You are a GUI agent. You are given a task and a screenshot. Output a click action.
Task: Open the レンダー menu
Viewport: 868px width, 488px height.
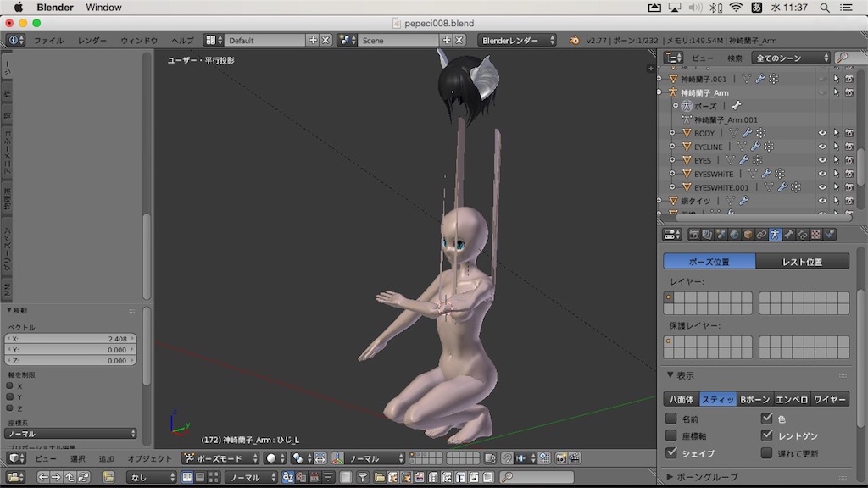(92, 41)
